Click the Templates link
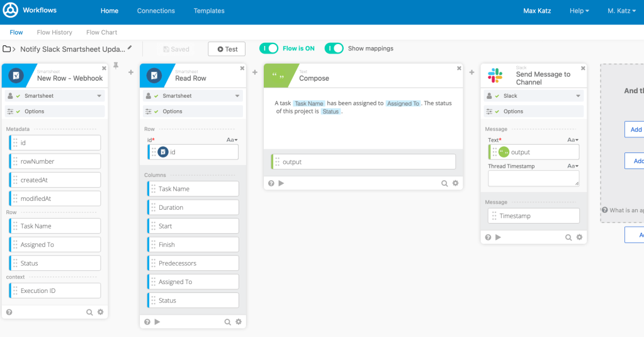 point(209,11)
